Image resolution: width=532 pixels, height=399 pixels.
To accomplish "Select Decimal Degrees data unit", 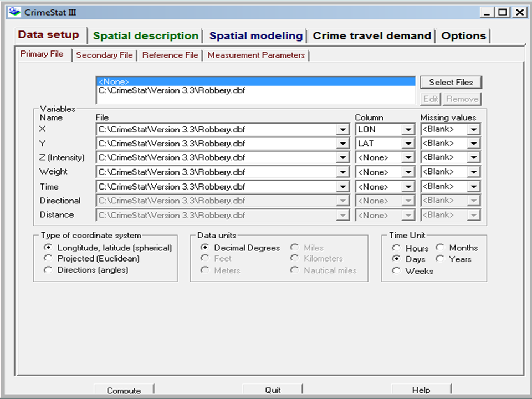I will click(204, 248).
